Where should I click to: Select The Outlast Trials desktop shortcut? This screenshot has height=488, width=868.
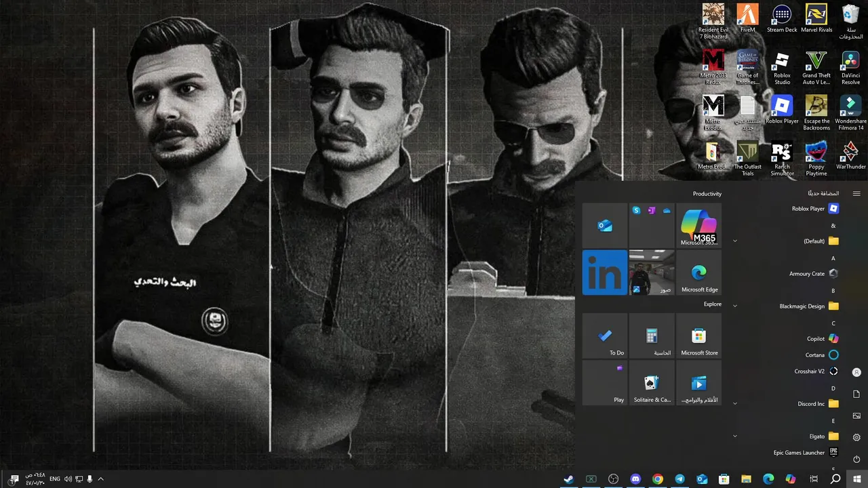(x=748, y=159)
